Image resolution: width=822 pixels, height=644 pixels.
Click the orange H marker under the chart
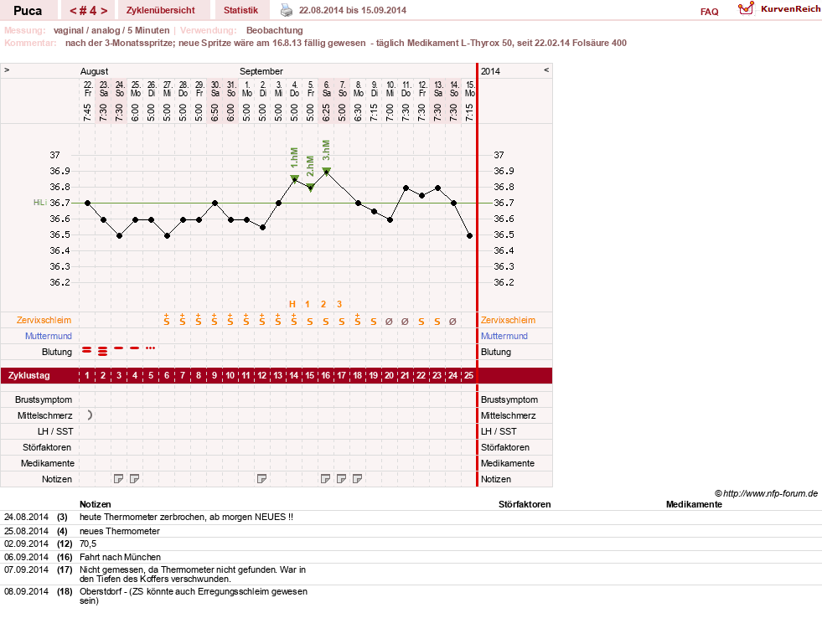pyautogui.click(x=292, y=304)
